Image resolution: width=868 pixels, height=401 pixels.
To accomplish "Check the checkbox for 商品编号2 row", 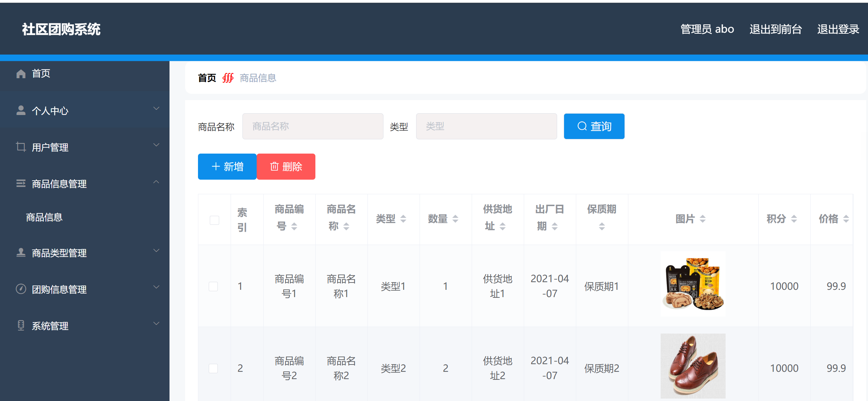I will pos(214,368).
